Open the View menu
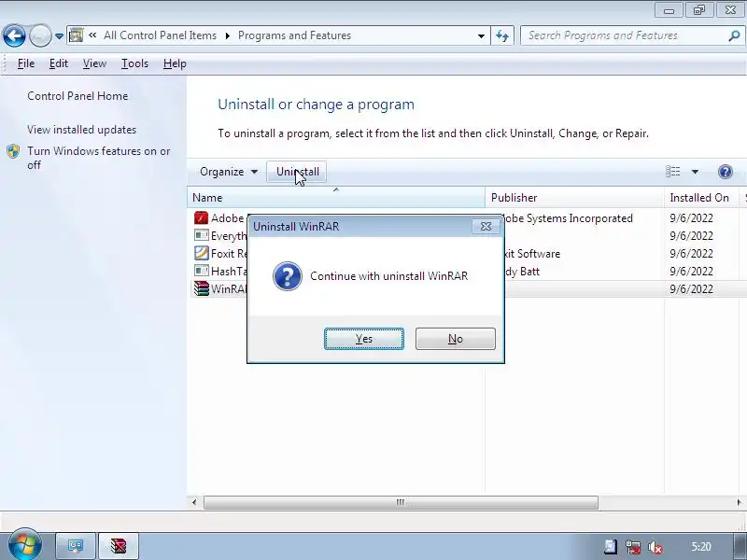Screen dimensions: 747x560 pos(94,63)
